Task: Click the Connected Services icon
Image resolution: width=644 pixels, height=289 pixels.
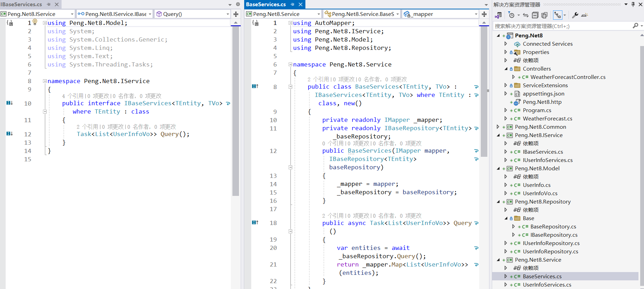Action: (x=517, y=44)
